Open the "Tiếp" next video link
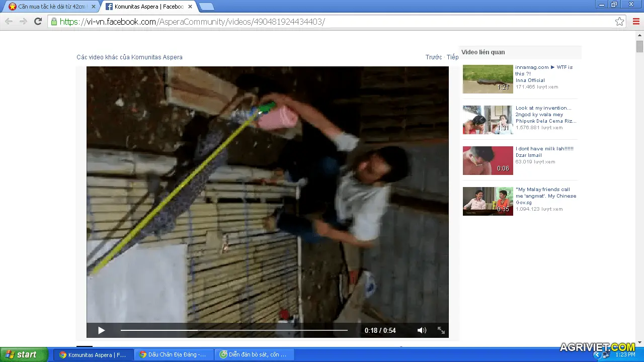 [x=453, y=57]
